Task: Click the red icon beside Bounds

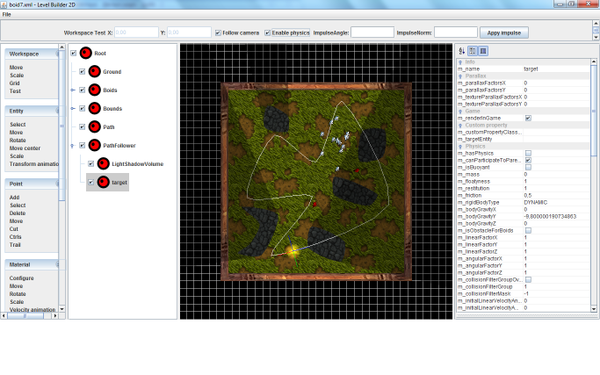Action: coord(95,108)
